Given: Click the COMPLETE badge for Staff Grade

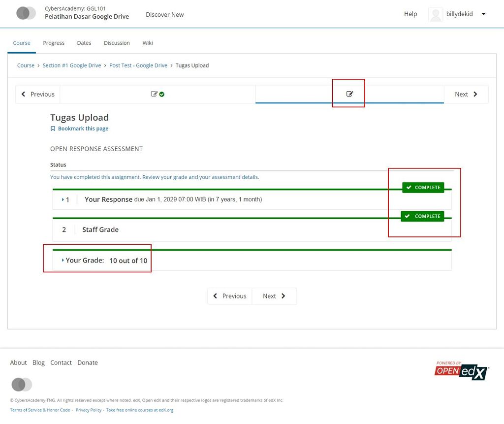Looking at the screenshot, I should pyautogui.click(x=423, y=216).
